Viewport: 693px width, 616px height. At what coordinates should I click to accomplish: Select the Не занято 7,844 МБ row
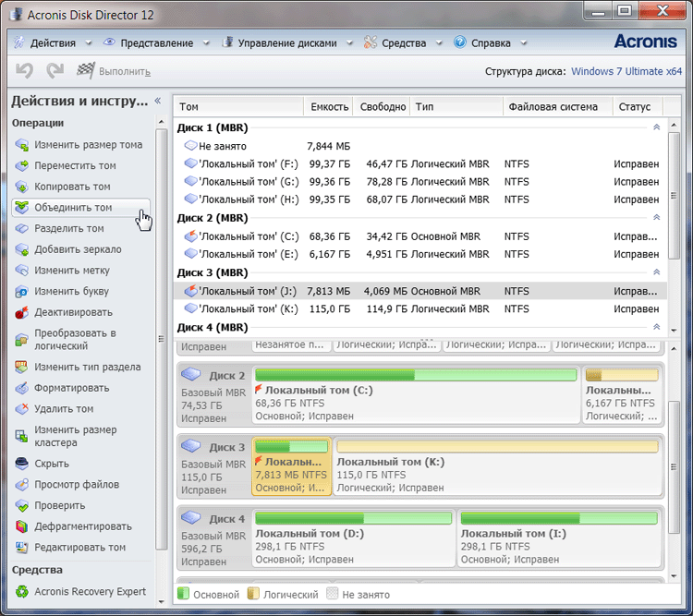click(x=419, y=146)
